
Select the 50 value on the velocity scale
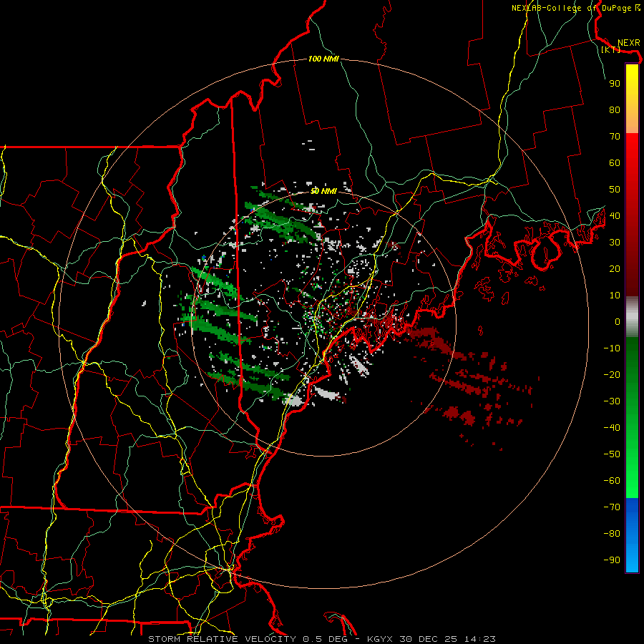(x=615, y=190)
